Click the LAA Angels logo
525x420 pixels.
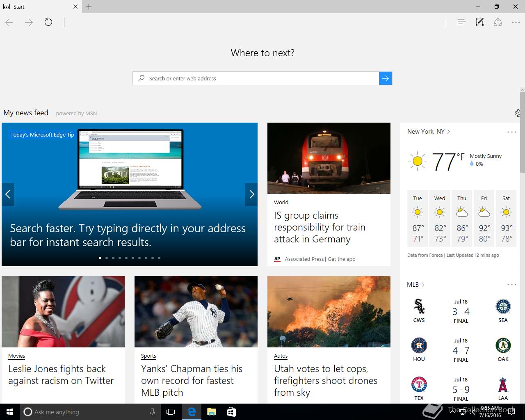coord(503,384)
